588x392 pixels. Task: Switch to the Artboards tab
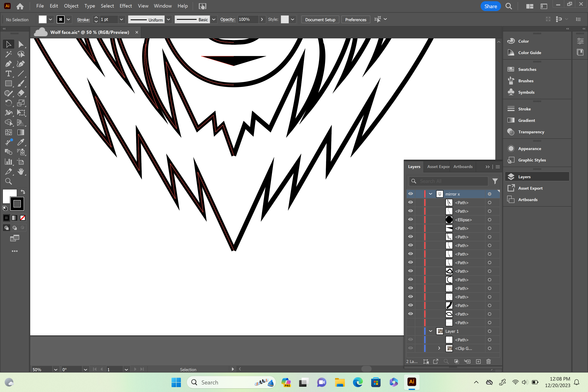[x=463, y=167]
